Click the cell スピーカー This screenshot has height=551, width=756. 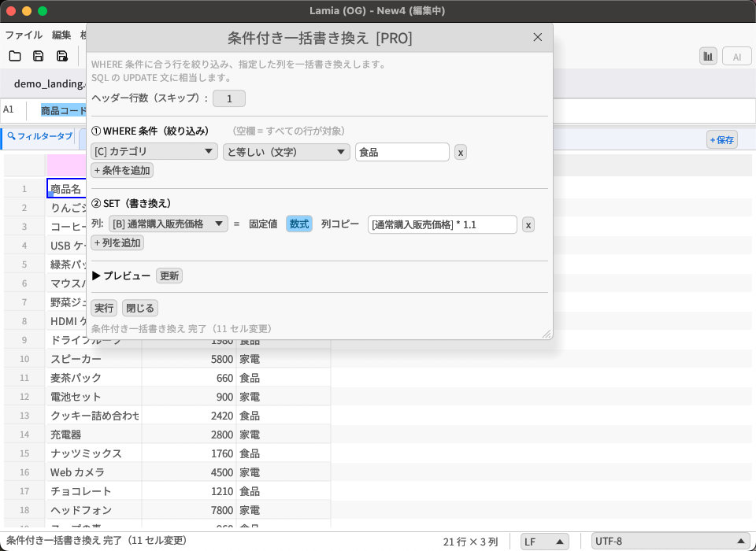click(94, 359)
